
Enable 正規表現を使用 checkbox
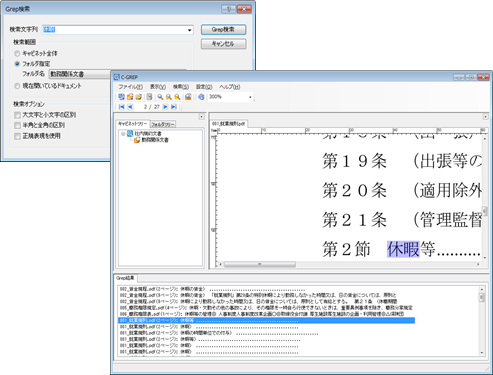pos(17,136)
